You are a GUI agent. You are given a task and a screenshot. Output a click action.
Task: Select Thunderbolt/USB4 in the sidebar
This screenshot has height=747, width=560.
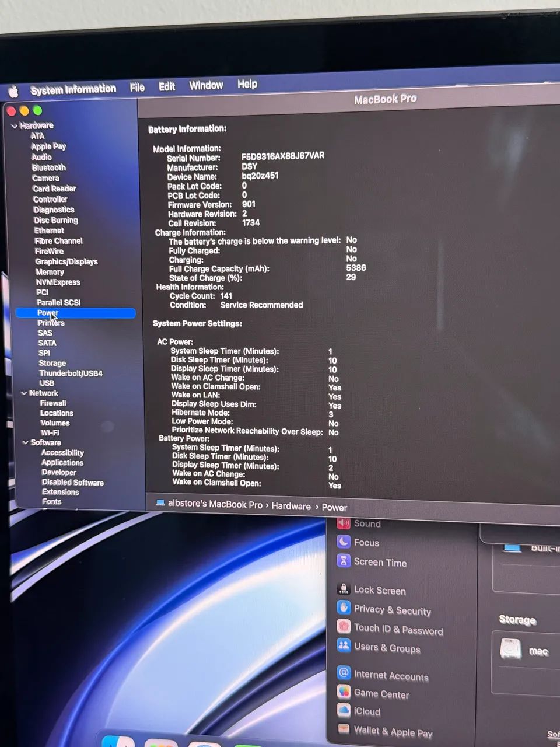[x=71, y=373]
